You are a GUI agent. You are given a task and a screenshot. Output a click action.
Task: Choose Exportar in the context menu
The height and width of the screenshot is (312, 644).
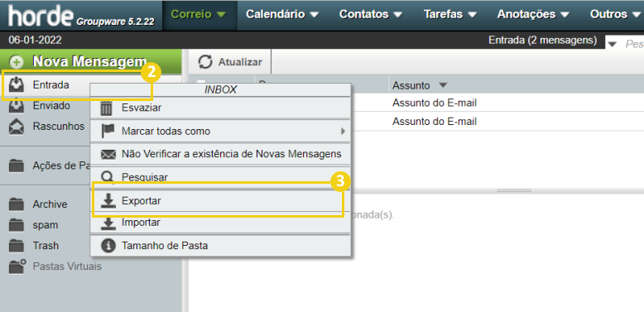(220, 201)
